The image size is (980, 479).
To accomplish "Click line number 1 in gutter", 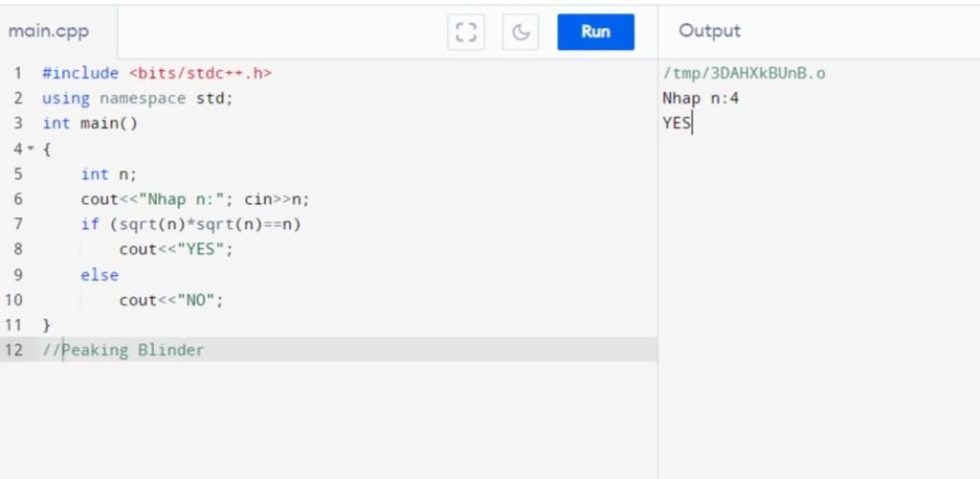I will [17, 73].
